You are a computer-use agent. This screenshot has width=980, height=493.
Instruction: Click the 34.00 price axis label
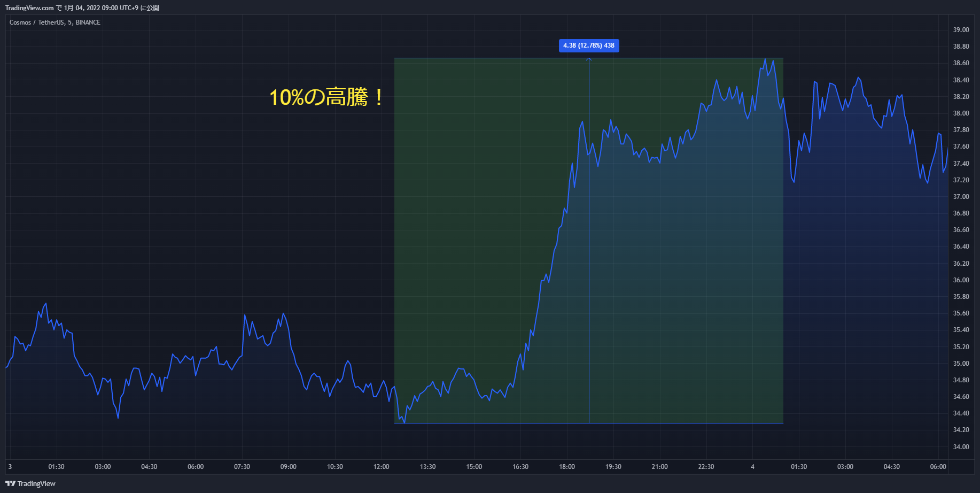(961, 447)
